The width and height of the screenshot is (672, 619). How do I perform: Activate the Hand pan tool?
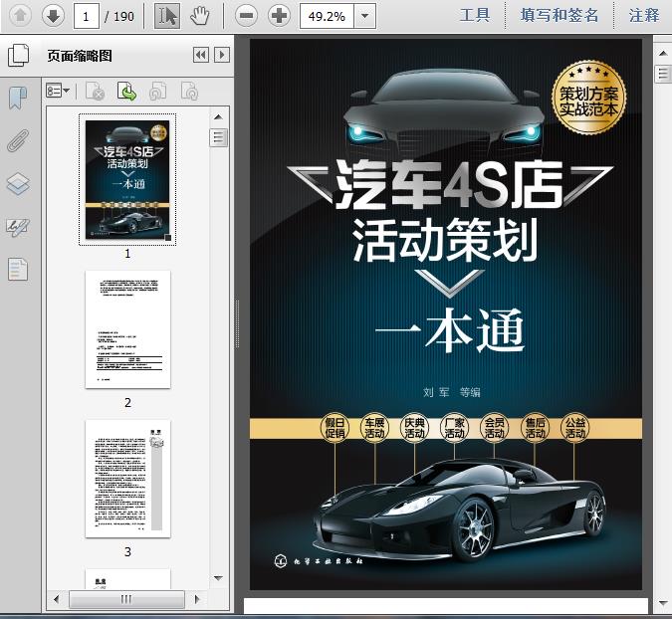click(200, 16)
